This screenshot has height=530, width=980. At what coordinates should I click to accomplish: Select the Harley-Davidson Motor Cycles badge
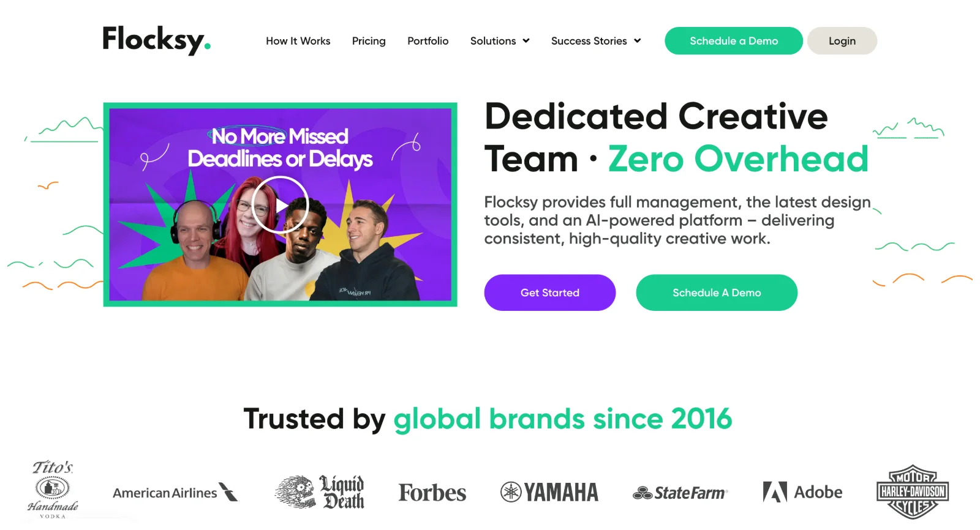(x=913, y=491)
